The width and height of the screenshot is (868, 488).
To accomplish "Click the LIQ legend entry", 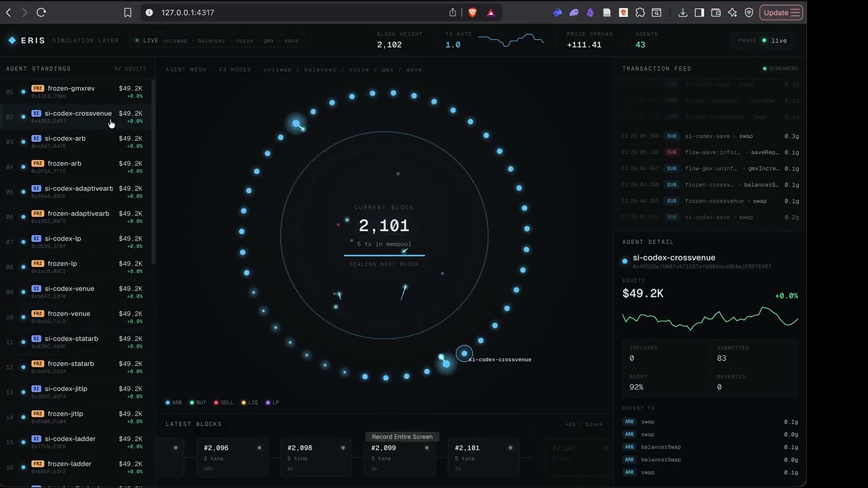I will pos(250,403).
